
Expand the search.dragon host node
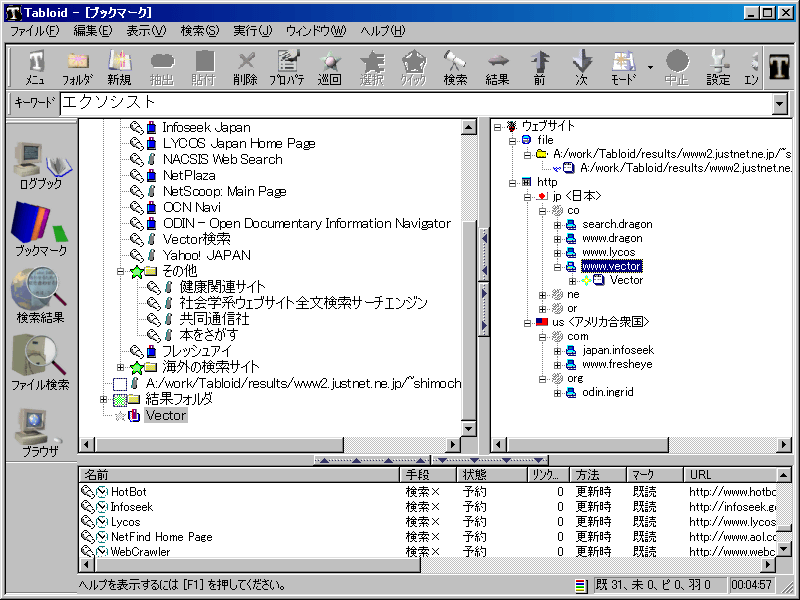coord(558,224)
